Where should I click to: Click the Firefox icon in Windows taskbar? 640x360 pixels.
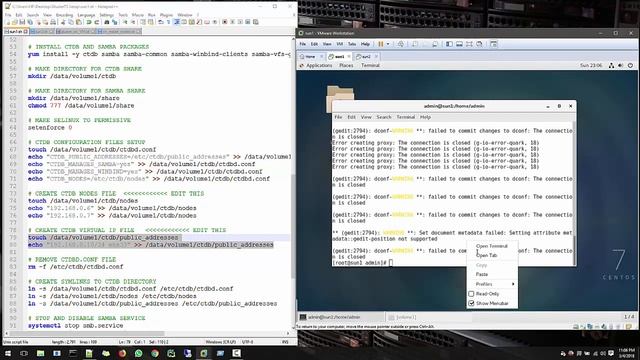click(122, 353)
